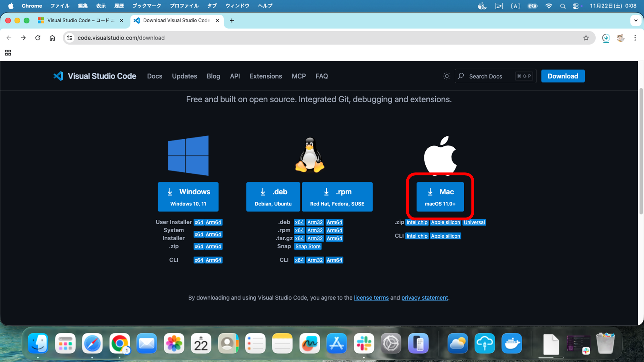The width and height of the screenshot is (644, 362).
Task: Click the blue Download button
Action: pyautogui.click(x=563, y=76)
